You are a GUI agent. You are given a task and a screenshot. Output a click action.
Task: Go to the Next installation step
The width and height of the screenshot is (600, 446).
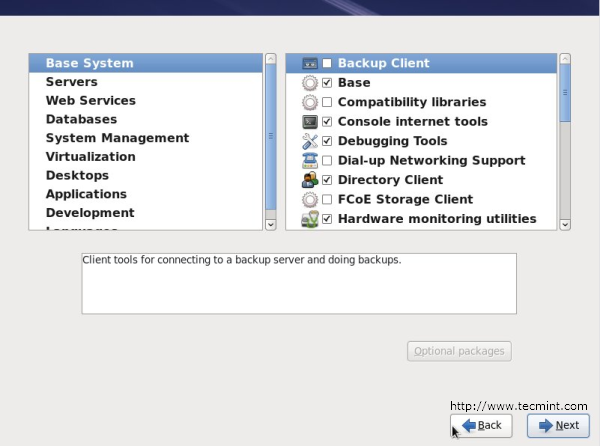[558, 425]
